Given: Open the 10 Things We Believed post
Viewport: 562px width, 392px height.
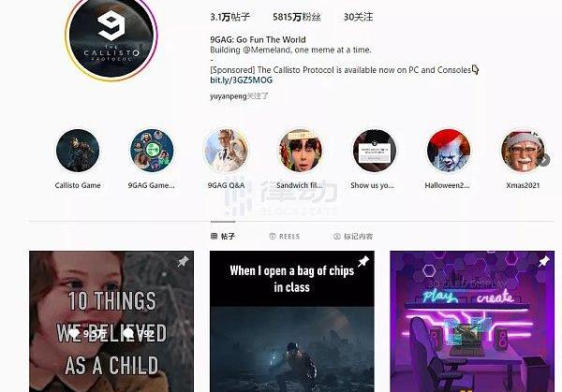Looking at the screenshot, I should [x=111, y=322].
